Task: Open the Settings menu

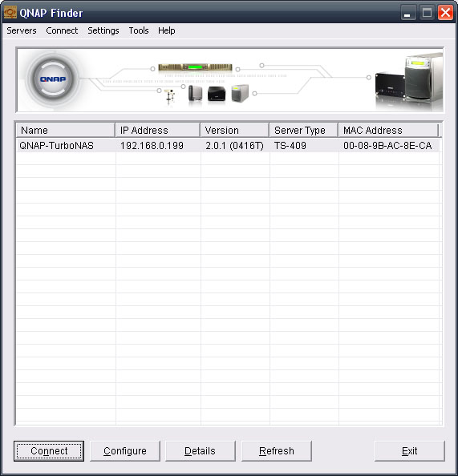Action: click(x=103, y=30)
